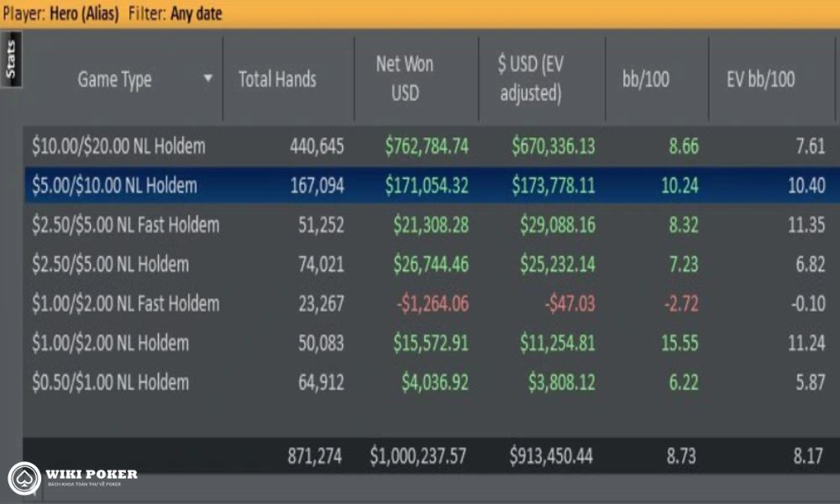Screen dimensions: 840x504
Task: Open the vertical Stats side tab
Action: 11,59
